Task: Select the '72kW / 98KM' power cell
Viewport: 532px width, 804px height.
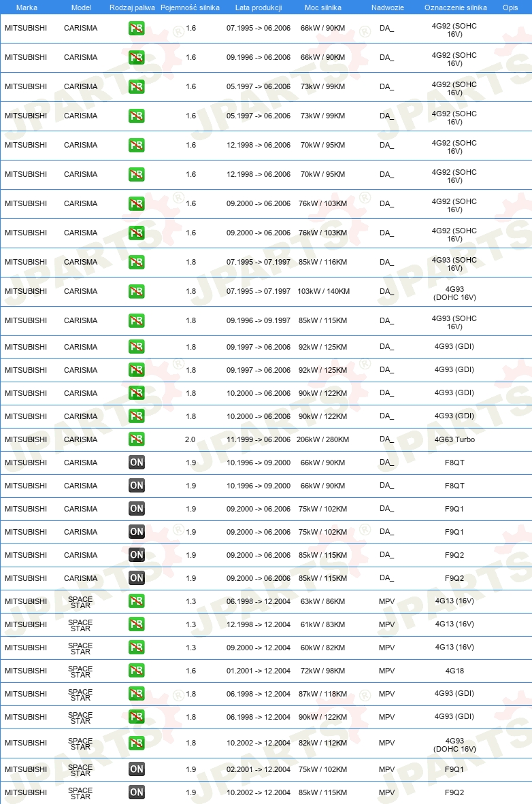Action: point(322,671)
